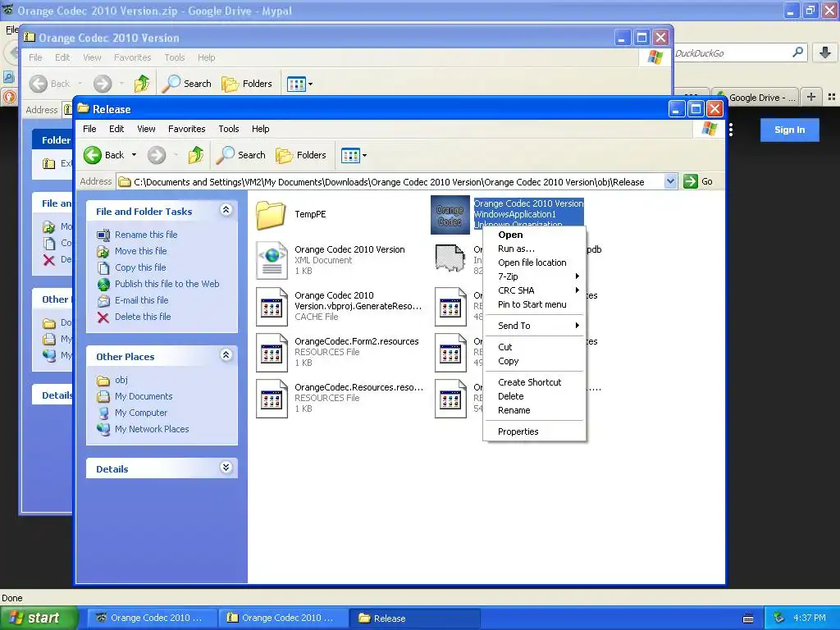840x630 pixels.
Task: Switch to the Release taskbar button
Action: pyautogui.click(x=413, y=619)
